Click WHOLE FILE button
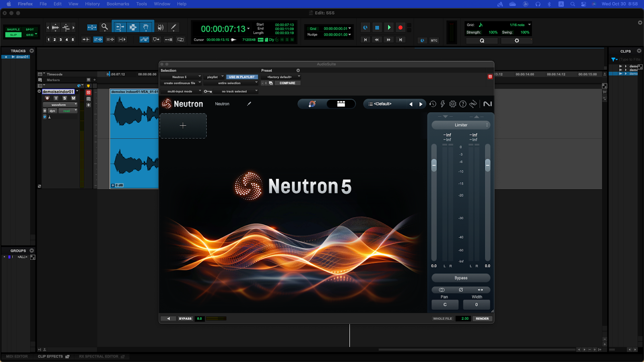644x362 pixels. (442, 319)
